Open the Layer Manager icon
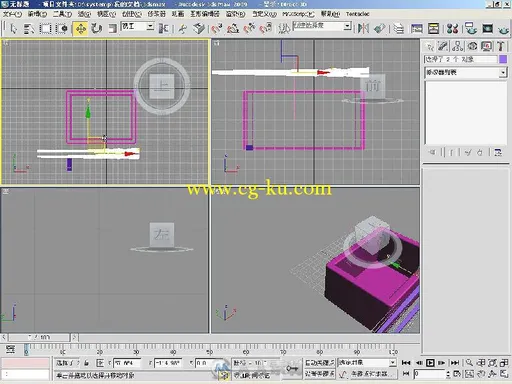 398,29
